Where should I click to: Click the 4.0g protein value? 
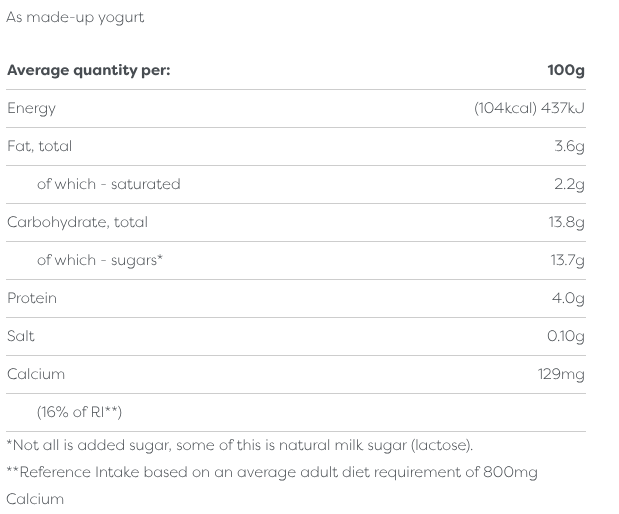pos(568,298)
